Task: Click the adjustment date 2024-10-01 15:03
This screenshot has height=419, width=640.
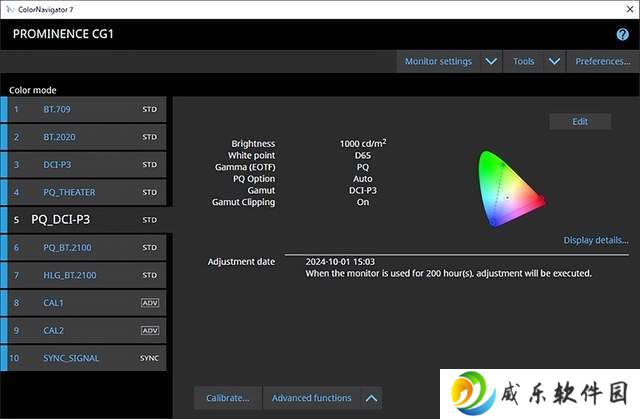Action: (340, 262)
